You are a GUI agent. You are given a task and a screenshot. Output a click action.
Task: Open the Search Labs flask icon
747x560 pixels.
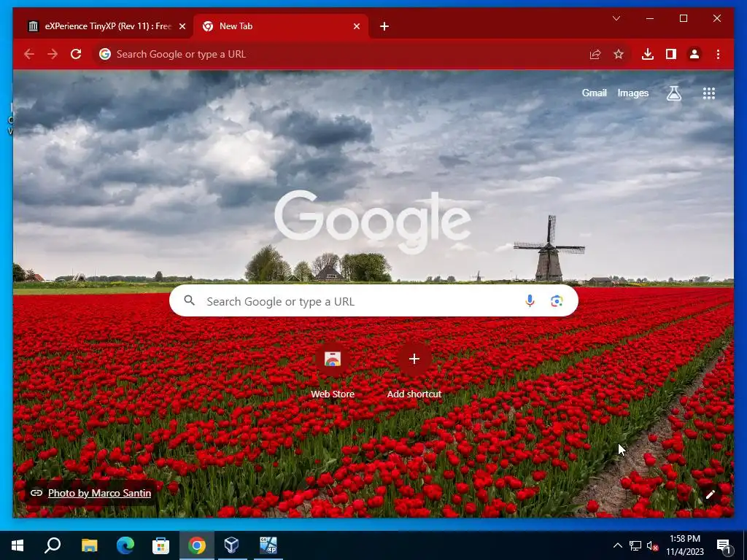673,93
